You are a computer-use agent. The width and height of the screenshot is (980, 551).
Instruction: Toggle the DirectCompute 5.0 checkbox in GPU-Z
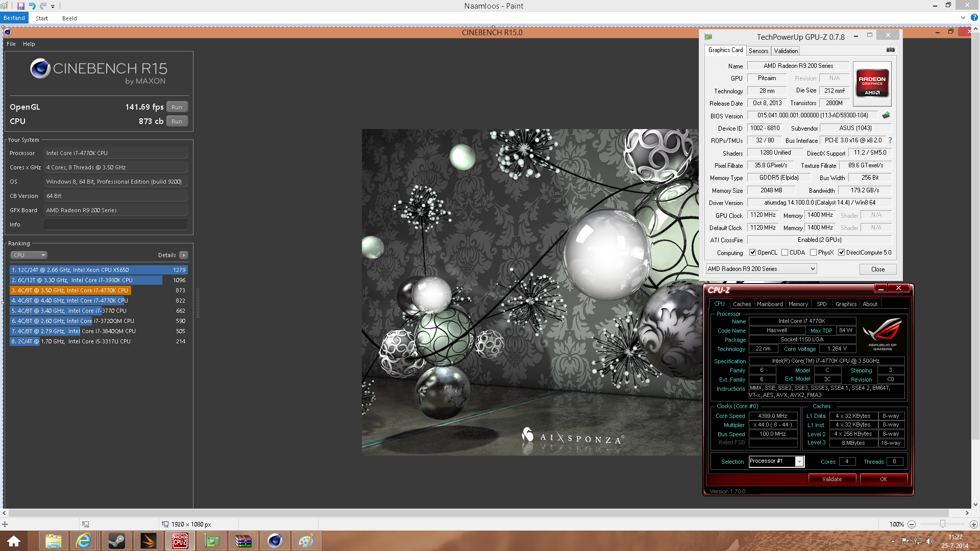[841, 253]
